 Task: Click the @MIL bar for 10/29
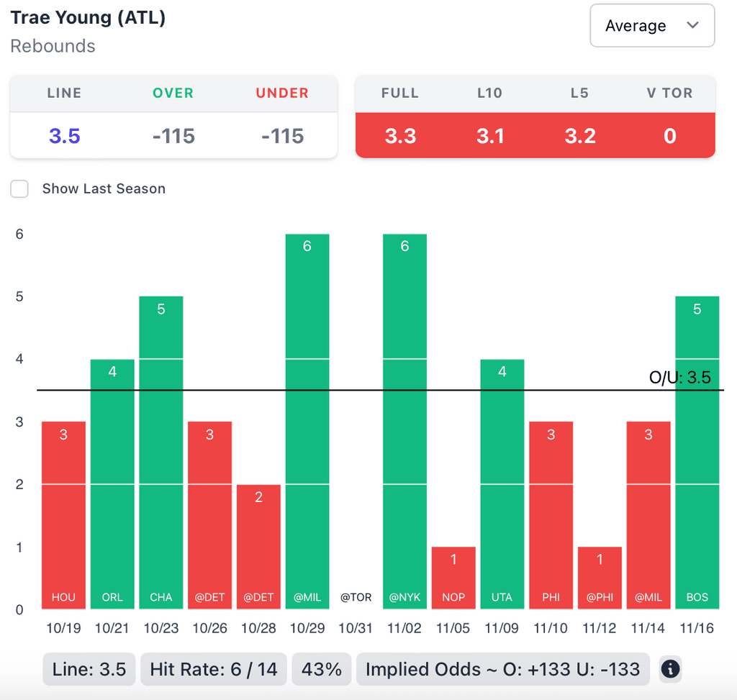307,422
